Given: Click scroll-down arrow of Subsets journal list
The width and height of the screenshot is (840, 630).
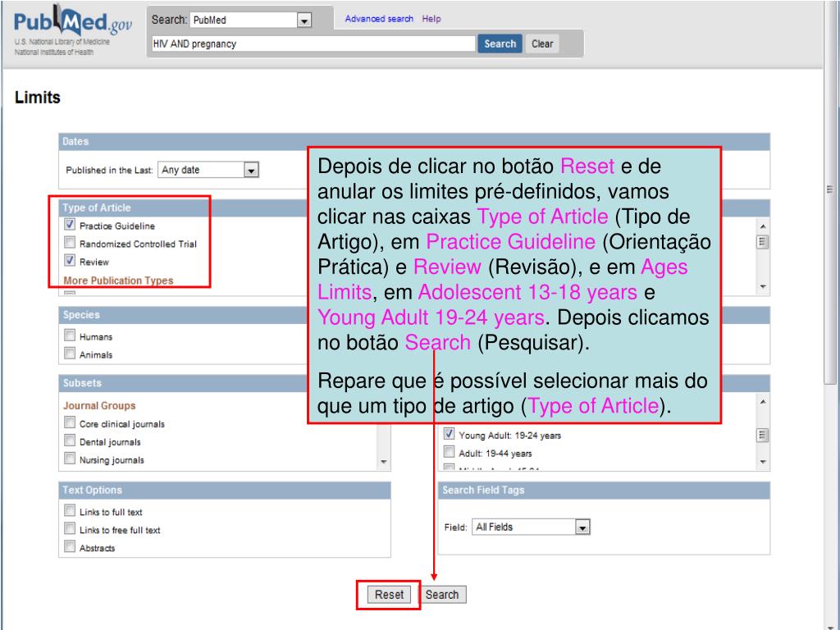Looking at the screenshot, I should [384, 462].
